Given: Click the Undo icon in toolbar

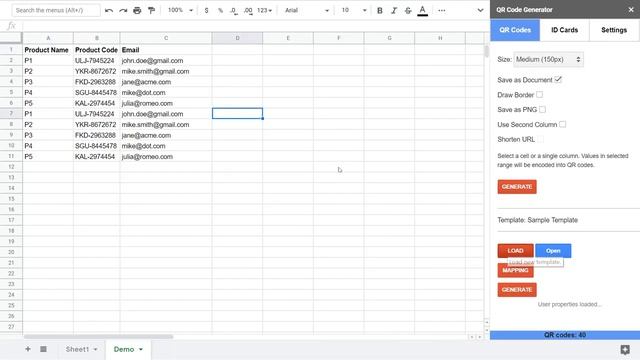Looking at the screenshot, I should coord(109,10).
